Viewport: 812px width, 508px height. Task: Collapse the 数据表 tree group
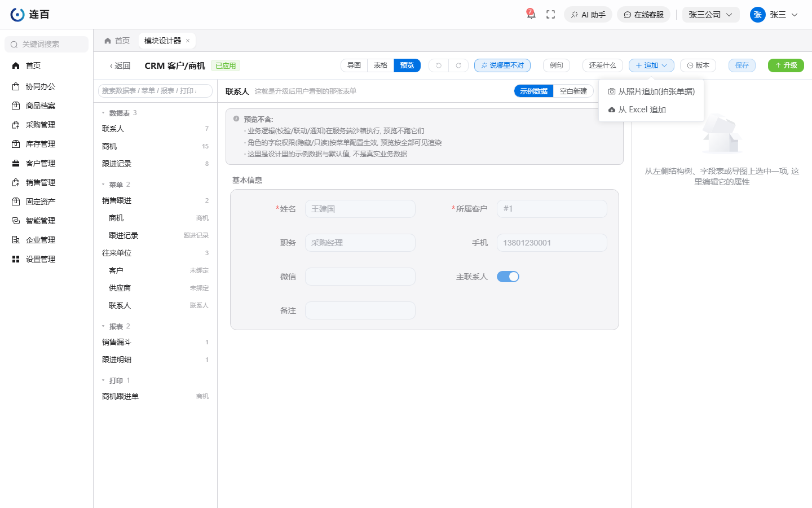point(103,113)
